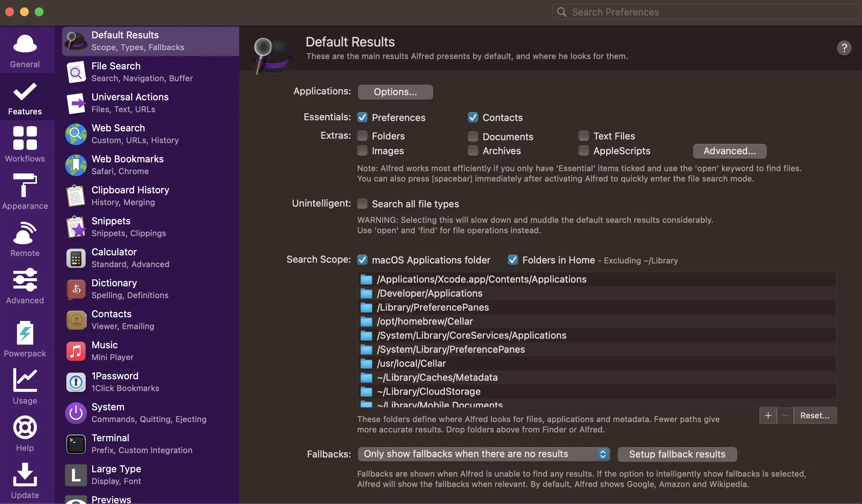862x504 pixels.
Task: Enable the Text Files checkbox
Action: (x=584, y=136)
